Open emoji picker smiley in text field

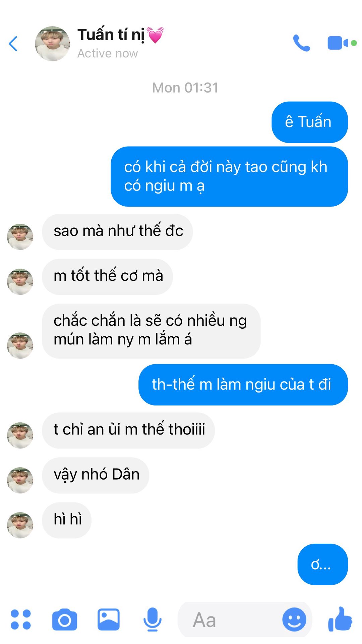tap(294, 620)
